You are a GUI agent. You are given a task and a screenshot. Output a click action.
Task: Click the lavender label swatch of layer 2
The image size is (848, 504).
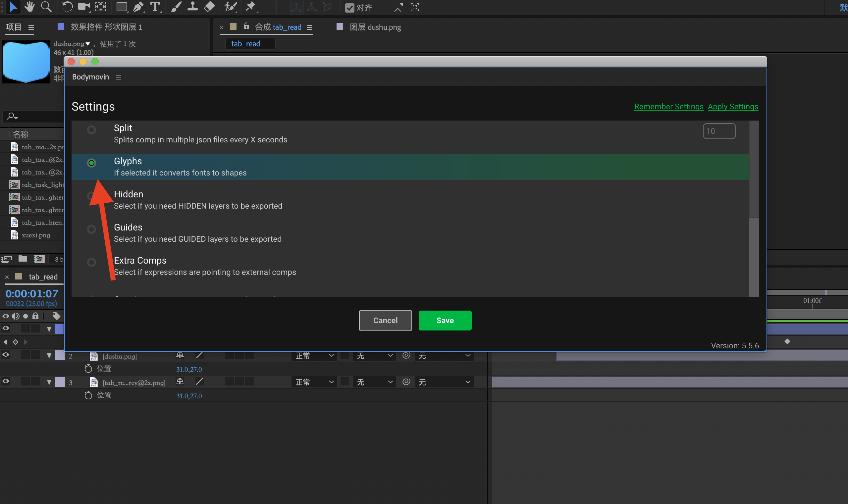60,356
